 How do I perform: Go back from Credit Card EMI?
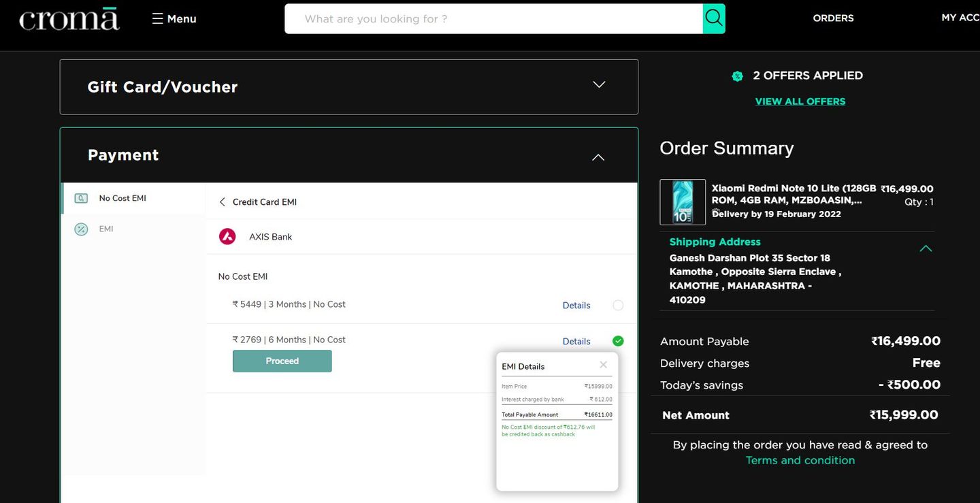point(222,202)
